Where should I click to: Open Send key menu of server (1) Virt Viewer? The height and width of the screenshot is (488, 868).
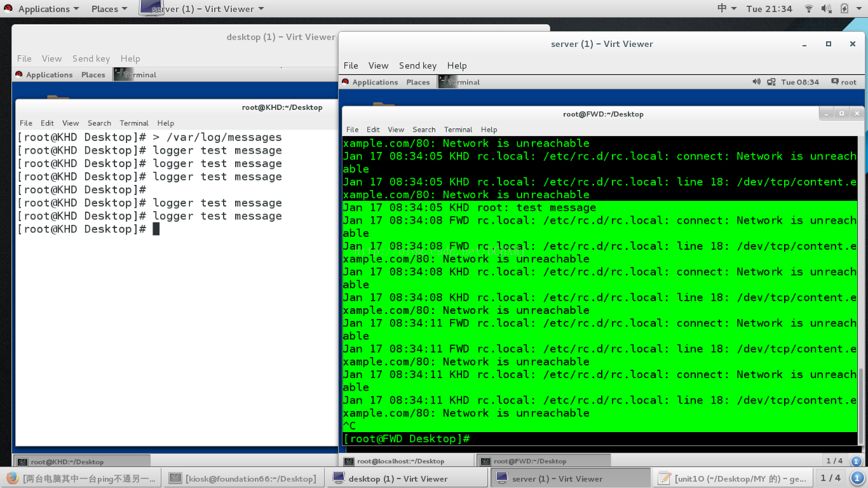tap(417, 65)
